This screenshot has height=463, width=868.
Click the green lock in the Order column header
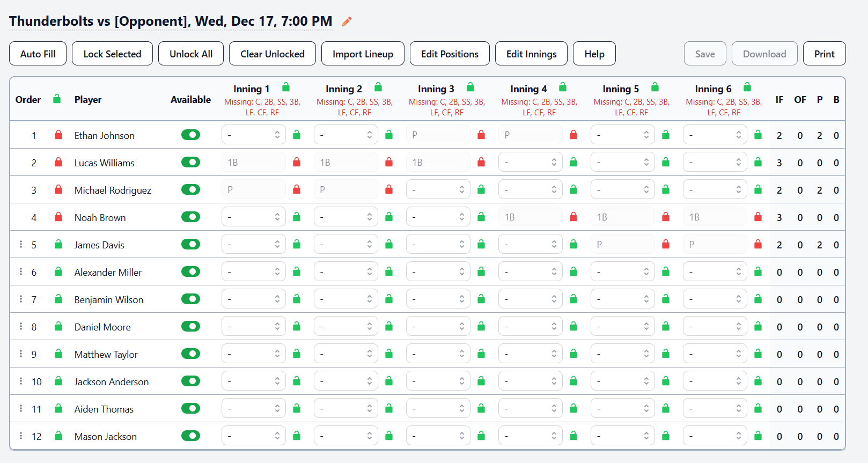(x=57, y=99)
